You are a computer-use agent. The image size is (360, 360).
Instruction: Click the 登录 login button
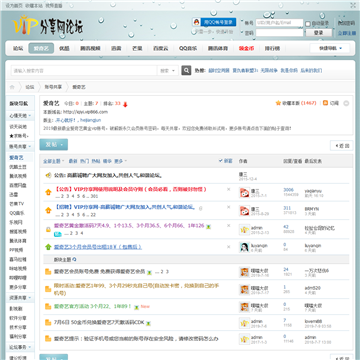coord(318,33)
